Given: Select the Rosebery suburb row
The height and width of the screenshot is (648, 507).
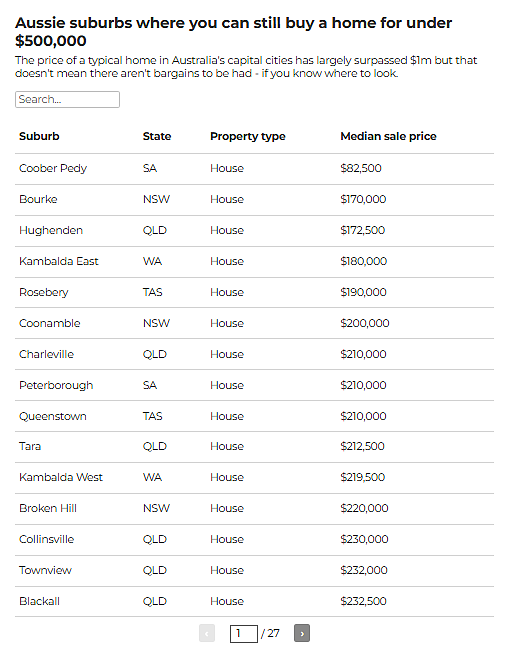Looking at the screenshot, I should (255, 292).
